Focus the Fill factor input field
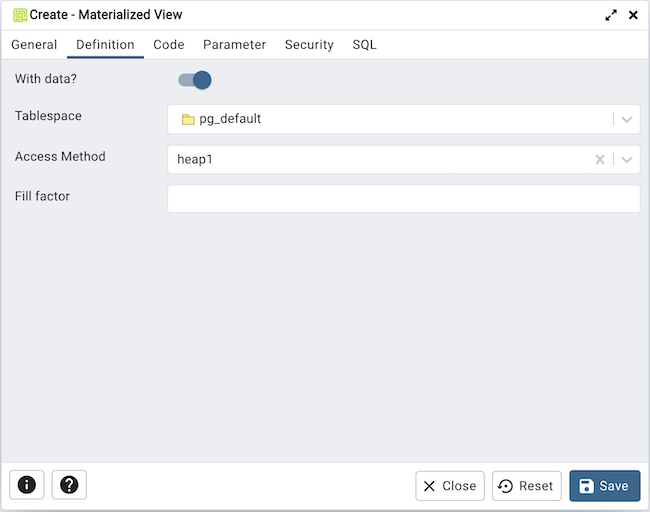 pyautogui.click(x=403, y=199)
